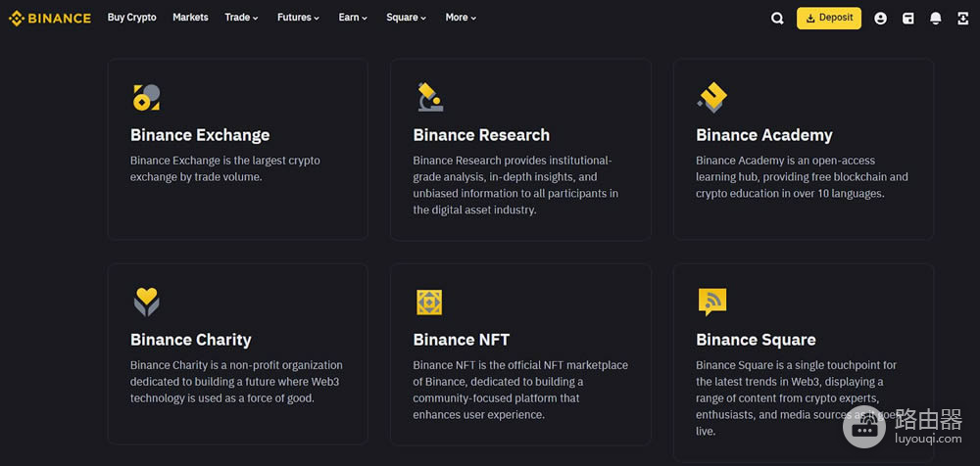Click the yellow Deposit button
Viewport: 980px width, 466px height.
click(829, 19)
